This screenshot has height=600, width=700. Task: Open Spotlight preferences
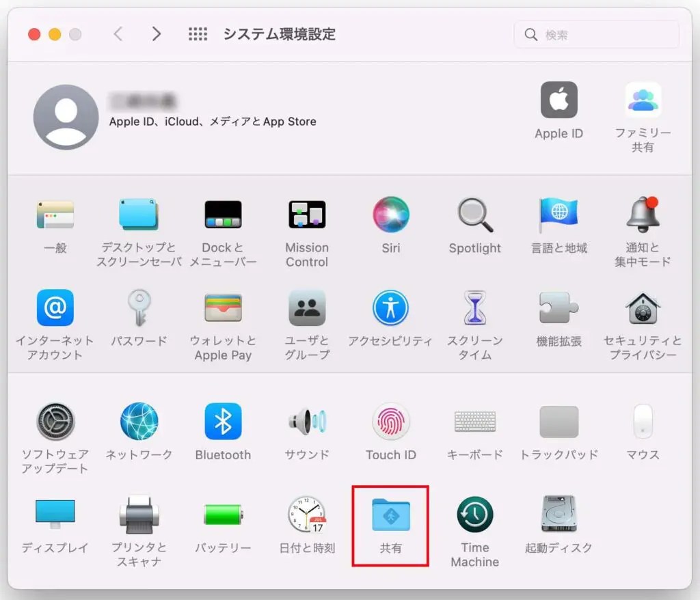point(475,215)
